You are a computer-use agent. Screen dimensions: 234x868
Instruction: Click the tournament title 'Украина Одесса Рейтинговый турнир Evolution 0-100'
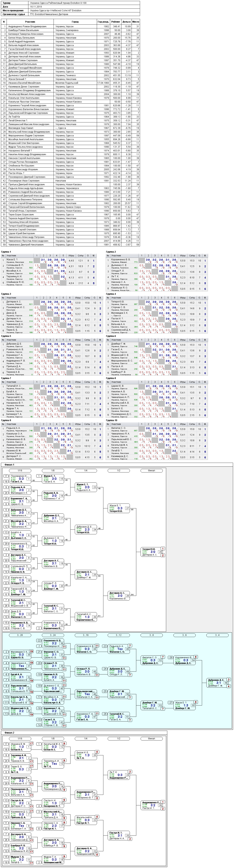click(x=58, y=3)
